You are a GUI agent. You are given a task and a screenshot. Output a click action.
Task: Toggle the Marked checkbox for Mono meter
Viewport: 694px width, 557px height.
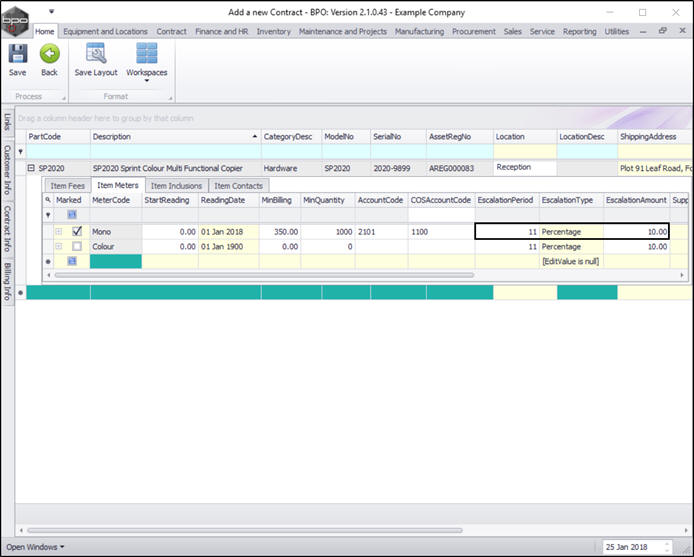point(77,231)
